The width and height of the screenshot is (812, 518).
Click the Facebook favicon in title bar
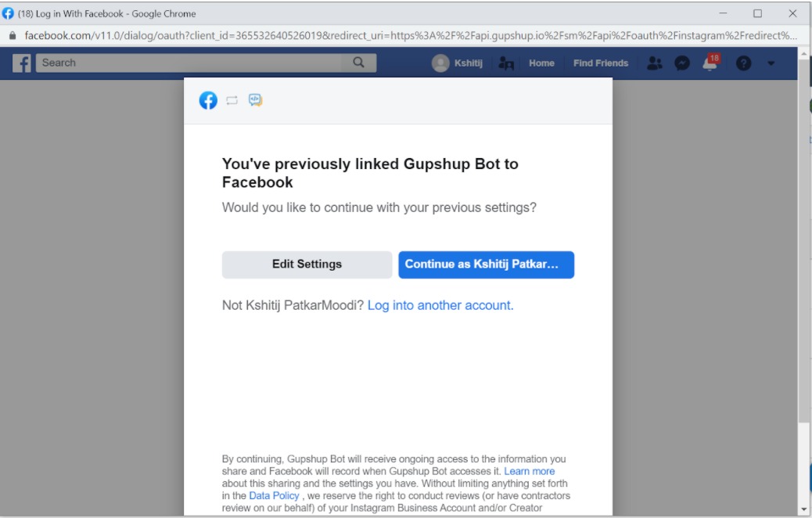coord(8,13)
